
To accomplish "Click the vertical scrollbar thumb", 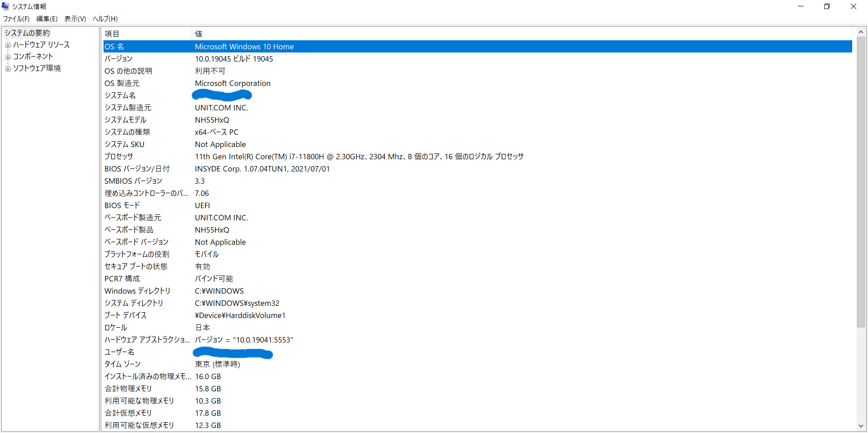I will coord(861,182).
